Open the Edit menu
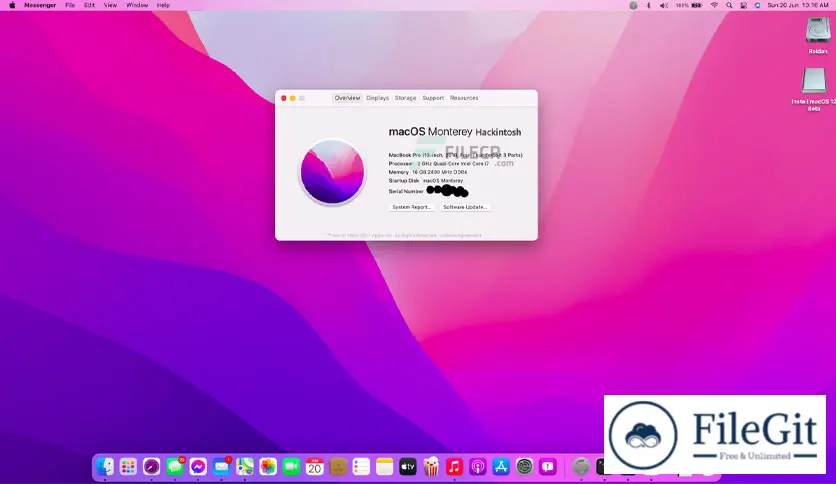Viewport: 836px width, 484px height. point(90,5)
